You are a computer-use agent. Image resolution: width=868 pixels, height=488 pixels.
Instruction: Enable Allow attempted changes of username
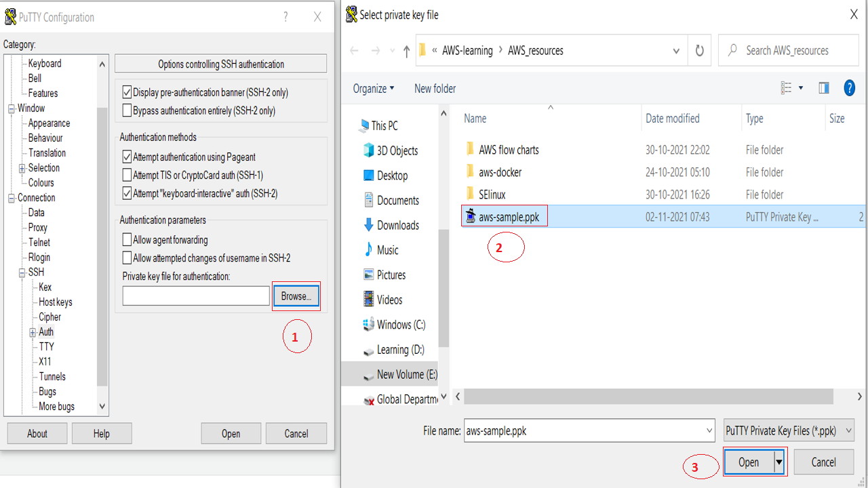(127, 258)
